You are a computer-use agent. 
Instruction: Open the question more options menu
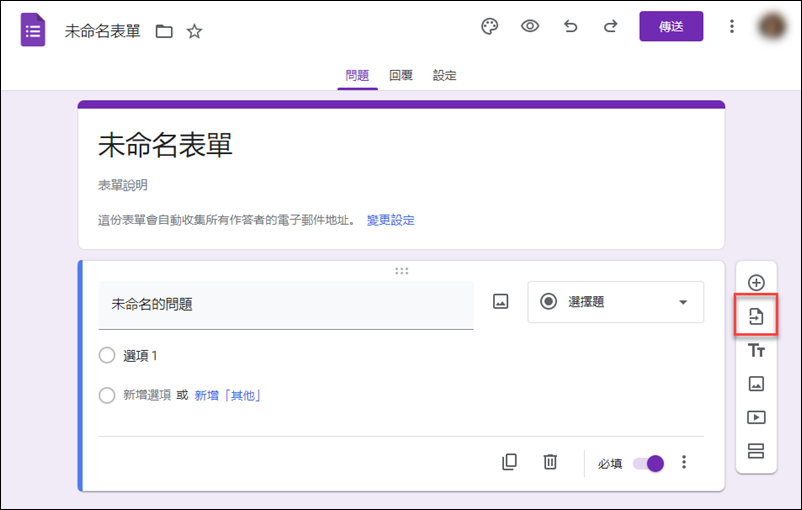point(684,462)
